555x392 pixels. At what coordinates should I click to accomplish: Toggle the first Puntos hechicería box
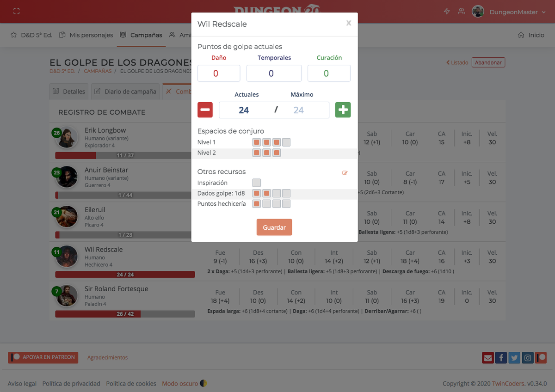click(256, 204)
